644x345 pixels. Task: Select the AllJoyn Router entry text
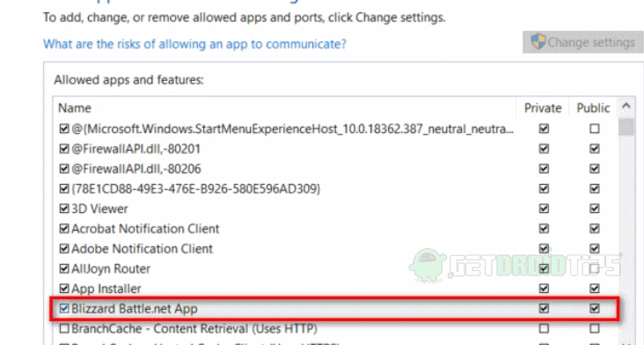point(111,268)
